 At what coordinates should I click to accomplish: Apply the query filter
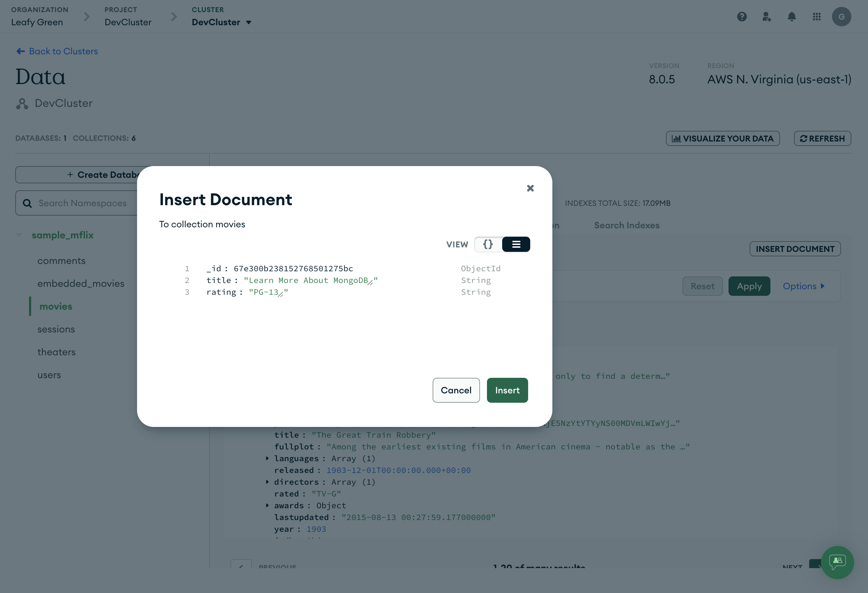749,286
